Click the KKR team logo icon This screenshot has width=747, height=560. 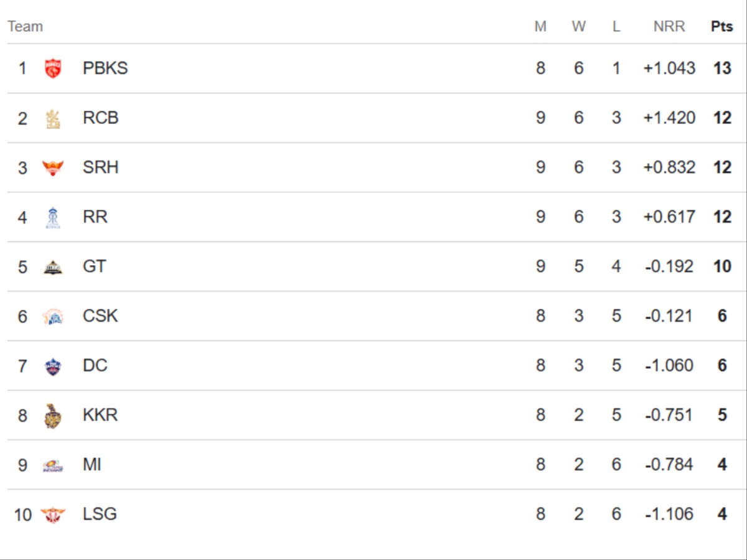53,416
